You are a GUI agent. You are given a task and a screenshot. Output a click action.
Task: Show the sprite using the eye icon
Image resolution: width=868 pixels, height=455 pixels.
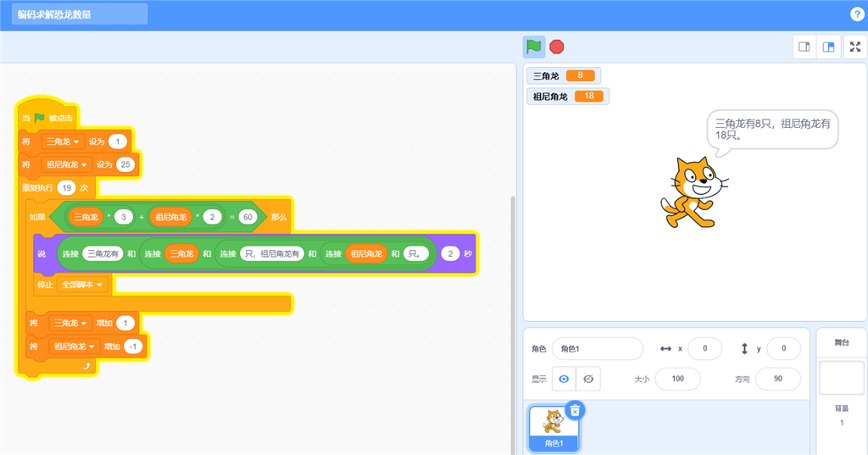tap(564, 379)
